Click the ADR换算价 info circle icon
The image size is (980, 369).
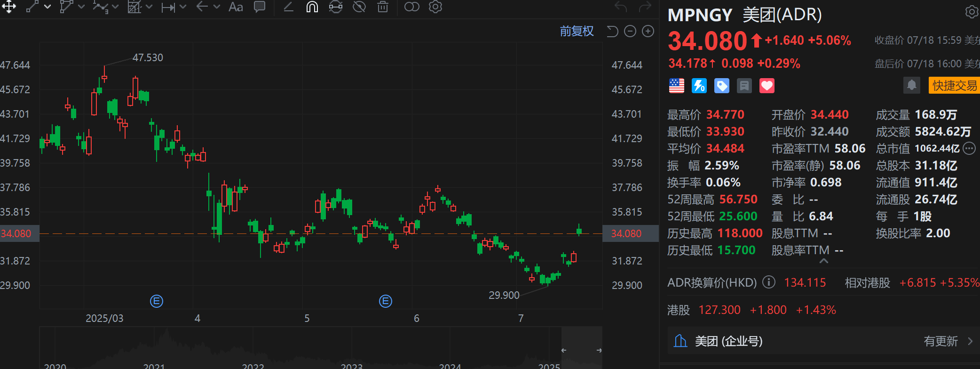pyautogui.click(x=768, y=282)
